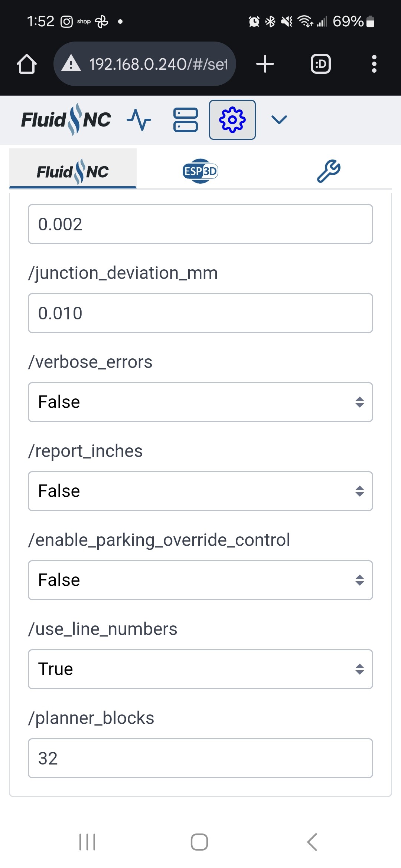This screenshot has width=401, height=868.
Task: Expand the header chevron menu
Action: coord(279,120)
